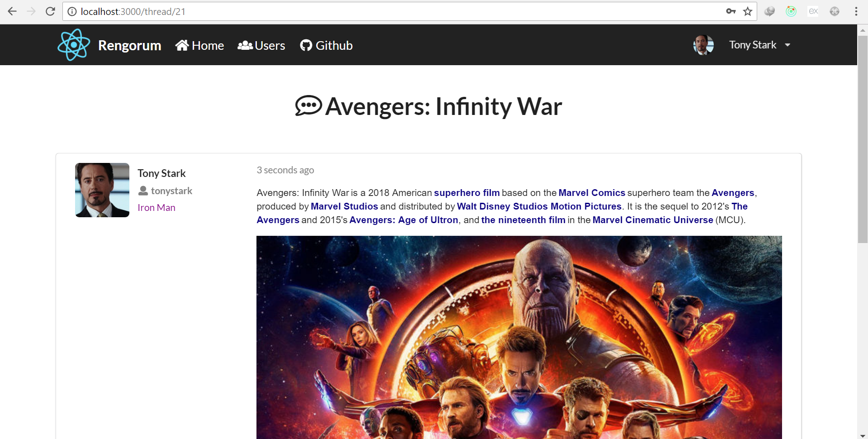Open the Rengorum brand link
This screenshot has width=868, height=439.
129,45
